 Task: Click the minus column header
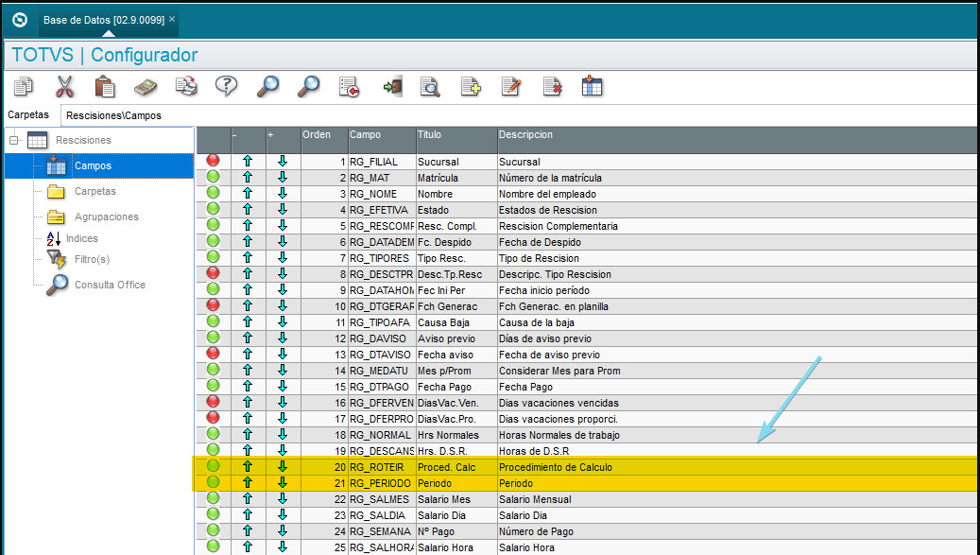[249, 140]
